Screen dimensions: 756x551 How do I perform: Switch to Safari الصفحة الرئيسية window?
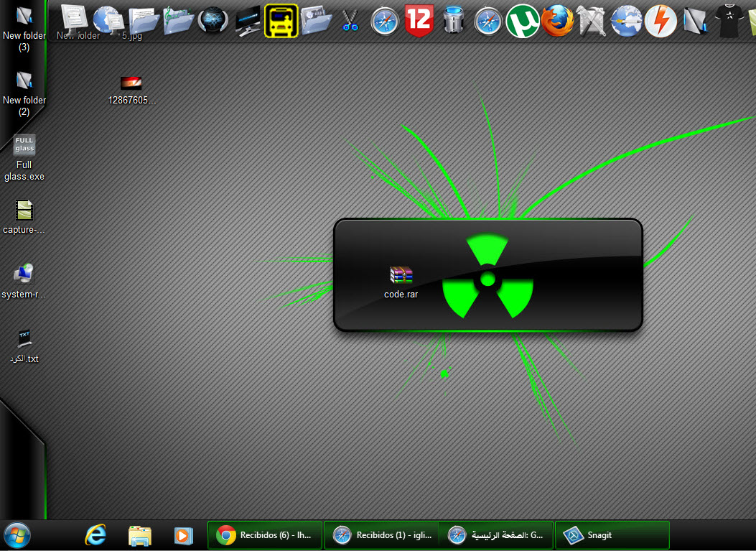496,535
